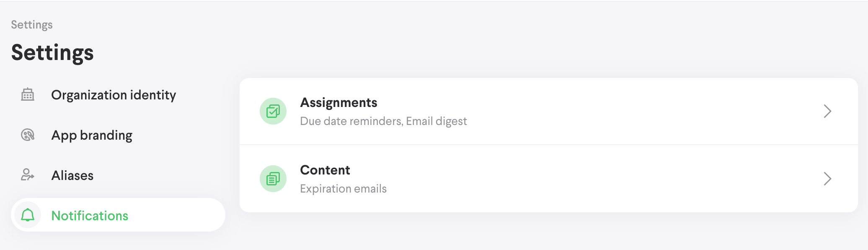Click the 'Due date reminders, Email digest' subtitle
Viewport: 868px width, 250px height.
point(383,121)
